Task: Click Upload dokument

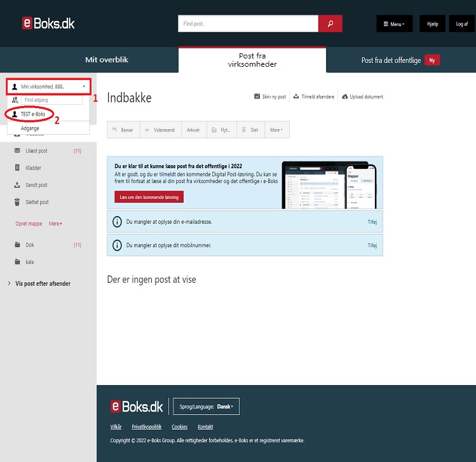Action: [362, 97]
